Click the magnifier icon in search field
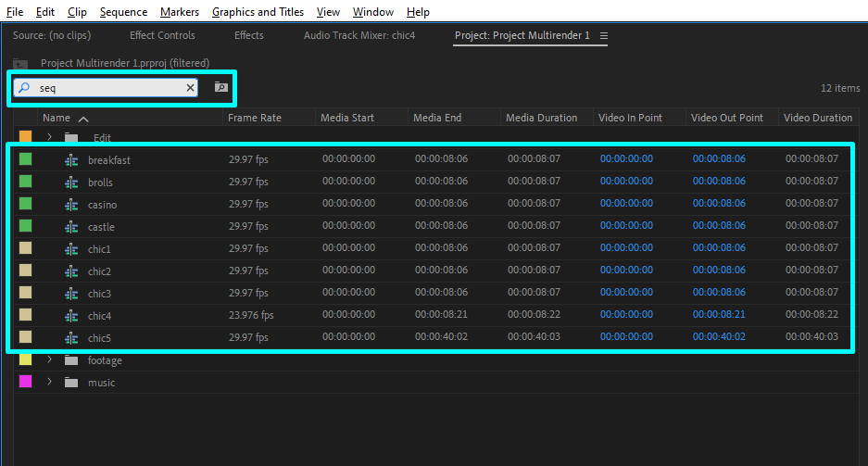The image size is (868, 466). tap(24, 87)
